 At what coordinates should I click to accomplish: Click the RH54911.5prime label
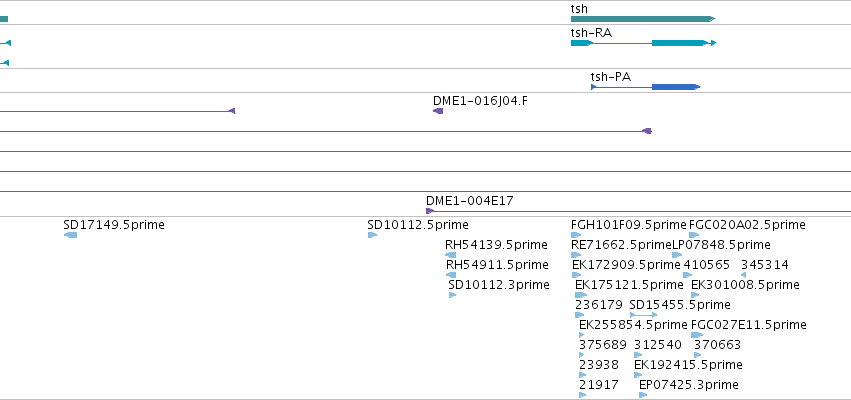click(497, 265)
